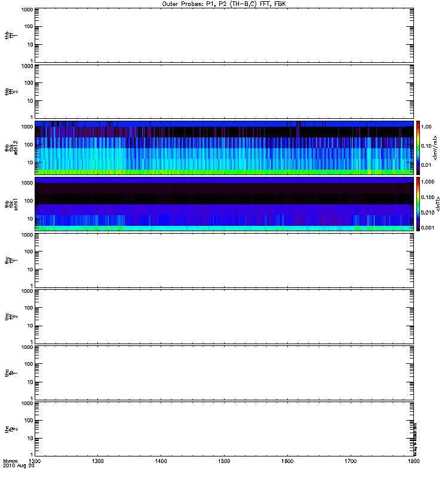The height and width of the screenshot is (478, 448).
Task: Click the '100' y-axis tick of 'thc fff 1' panel
Action: [x=29, y=252]
